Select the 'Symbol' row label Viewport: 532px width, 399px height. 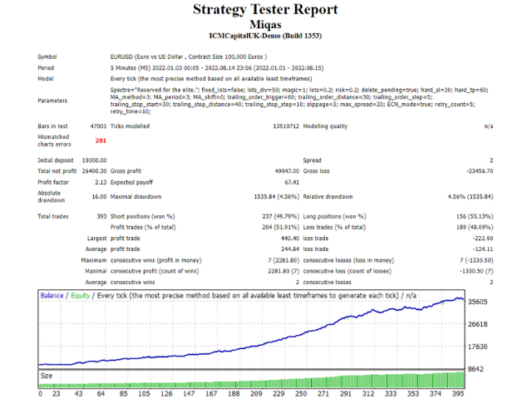(47, 57)
